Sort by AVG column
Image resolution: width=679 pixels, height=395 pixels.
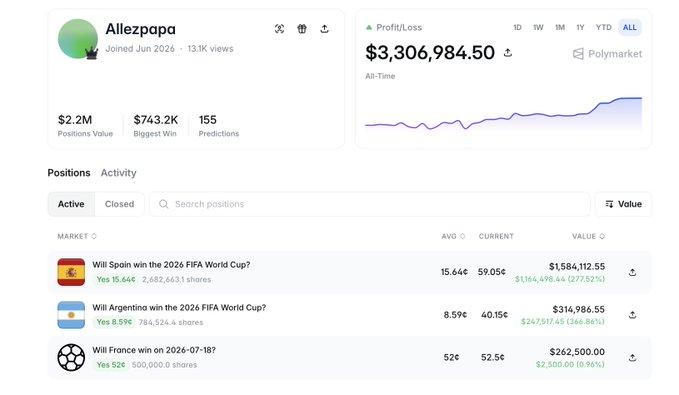click(x=453, y=236)
